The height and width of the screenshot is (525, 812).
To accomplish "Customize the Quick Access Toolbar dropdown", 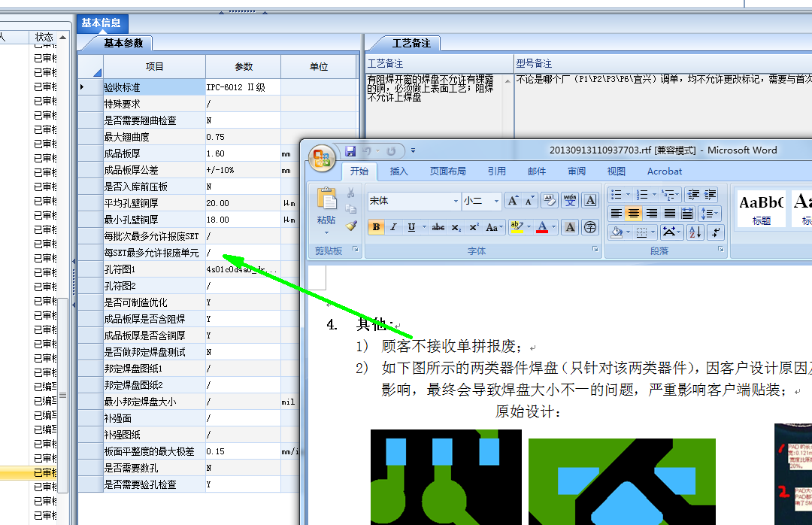I will pos(413,151).
